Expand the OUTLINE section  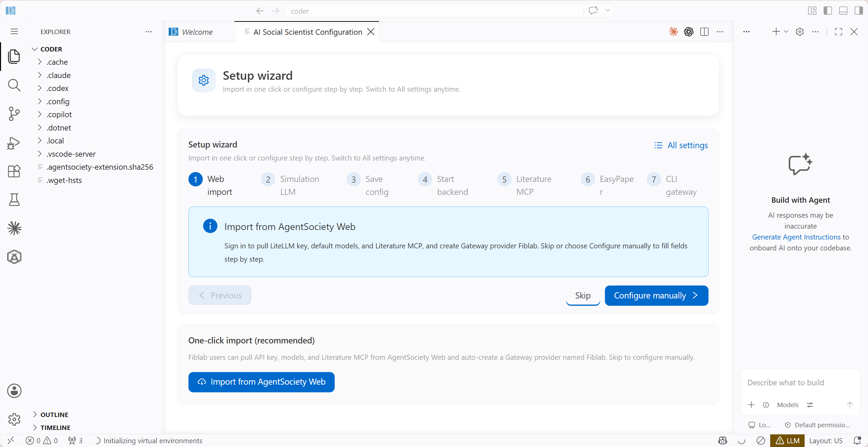tap(95, 415)
